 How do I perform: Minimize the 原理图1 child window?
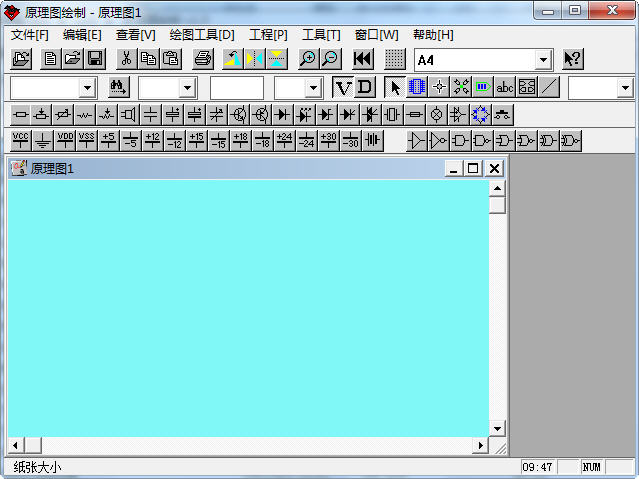(x=454, y=168)
